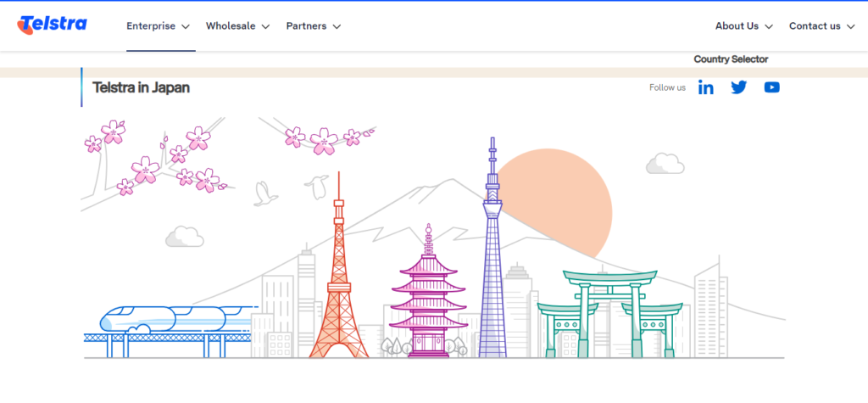The image size is (868, 403).
Task: Open the About Us menu
Action: (x=743, y=26)
